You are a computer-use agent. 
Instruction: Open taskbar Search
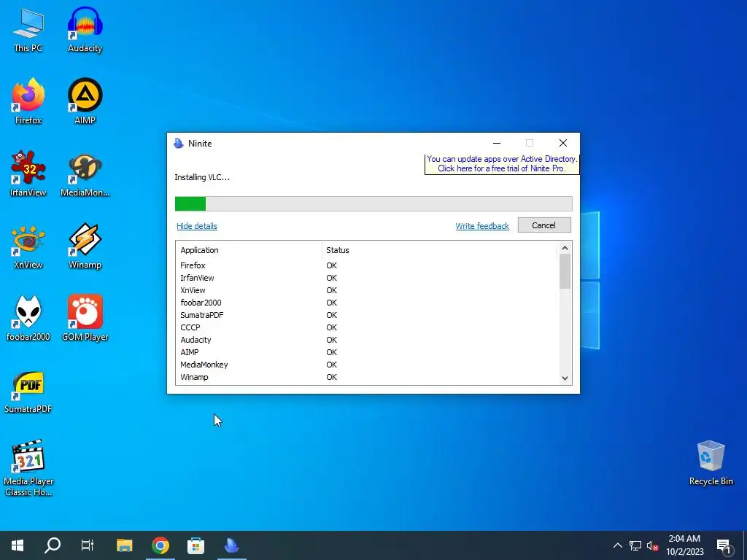pos(53,545)
